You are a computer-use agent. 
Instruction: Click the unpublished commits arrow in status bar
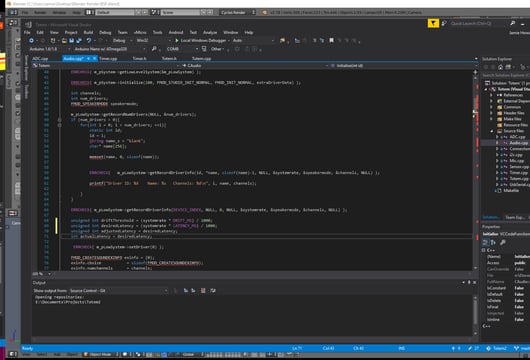456,349
